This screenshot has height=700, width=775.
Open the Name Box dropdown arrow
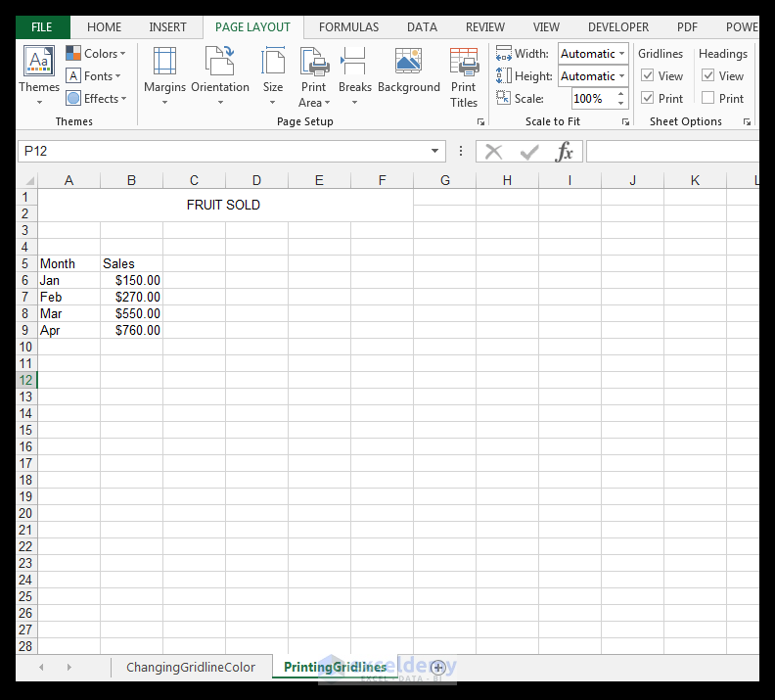[434, 151]
